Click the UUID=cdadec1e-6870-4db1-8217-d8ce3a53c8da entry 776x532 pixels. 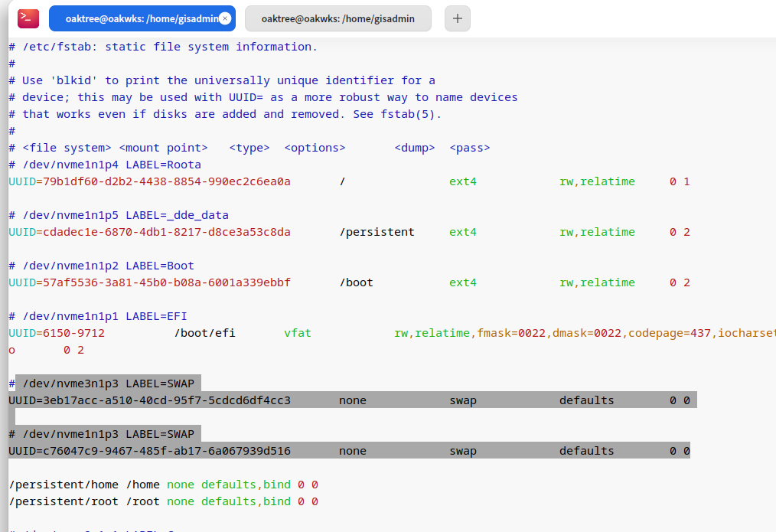(x=149, y=232)
